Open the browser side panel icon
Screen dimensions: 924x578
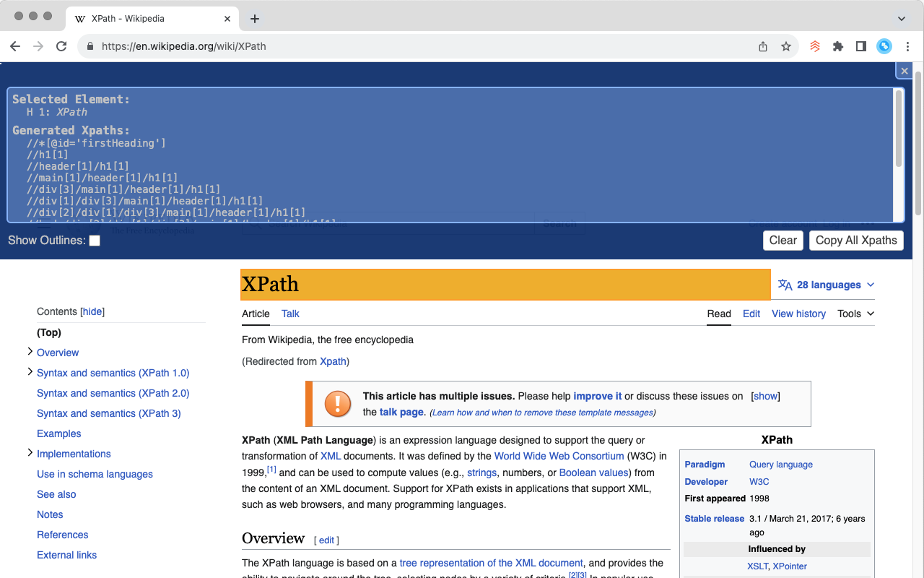(x=861, y=46)
